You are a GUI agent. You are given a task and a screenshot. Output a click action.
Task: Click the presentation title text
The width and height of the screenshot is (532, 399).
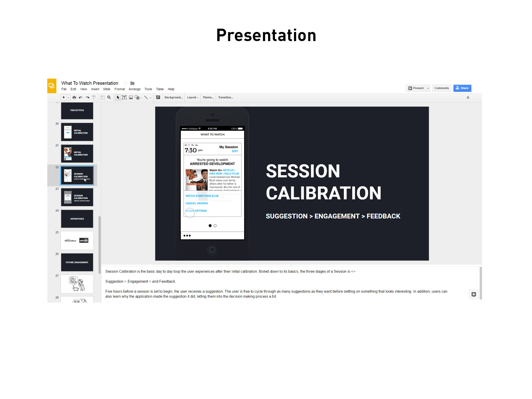coord(90,83)
